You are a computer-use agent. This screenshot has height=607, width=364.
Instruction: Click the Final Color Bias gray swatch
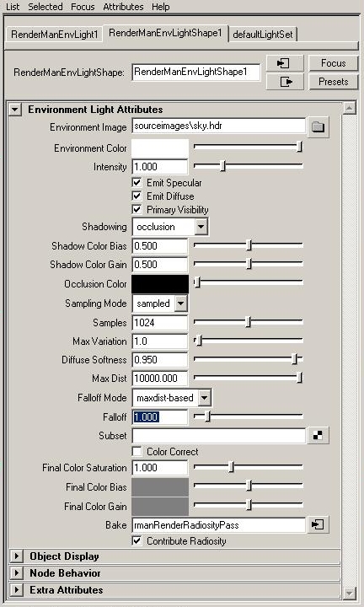pyautogui.click(x=160, y=487)
